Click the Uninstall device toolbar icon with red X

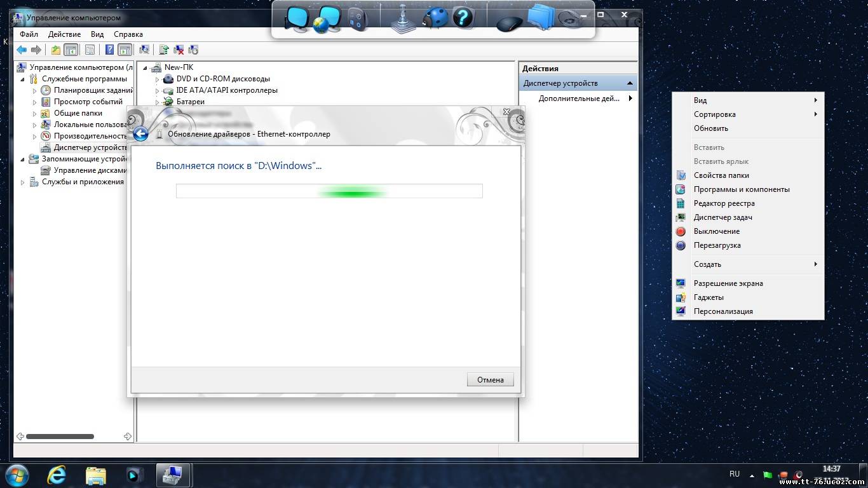(x=179, y=50)
